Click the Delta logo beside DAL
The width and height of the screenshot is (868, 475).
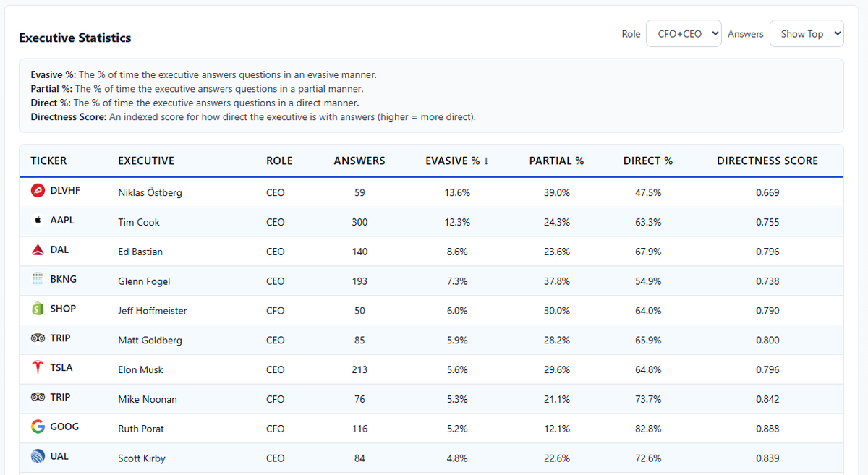(x=38, y=250)
